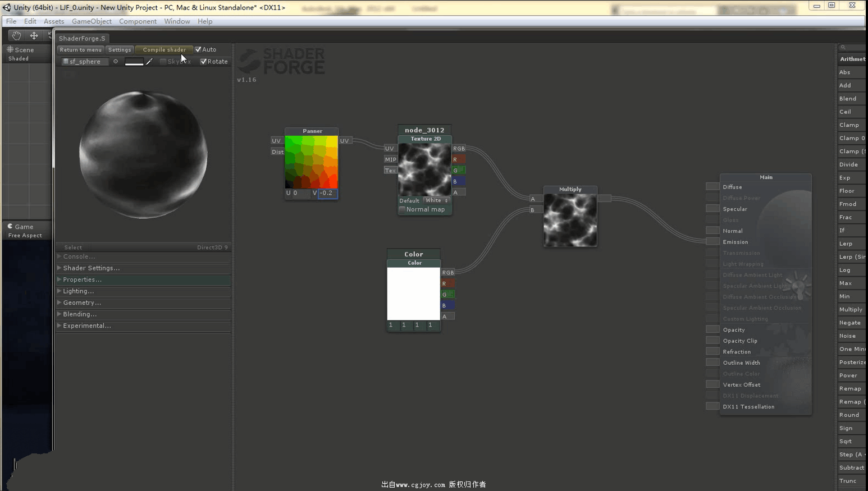Enable the Normal map checkbox
The height and width of the screenshot is (491, 868).
tap(402, 209)
